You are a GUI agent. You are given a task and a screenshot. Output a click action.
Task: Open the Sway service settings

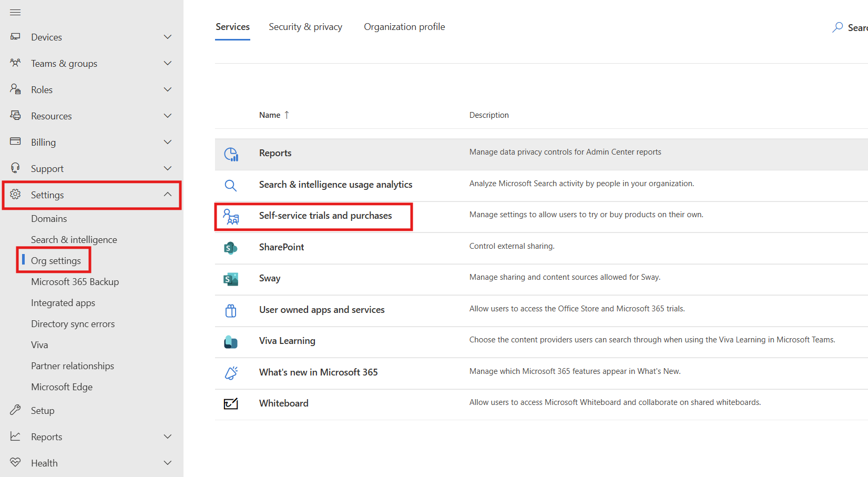coord(270,278)
